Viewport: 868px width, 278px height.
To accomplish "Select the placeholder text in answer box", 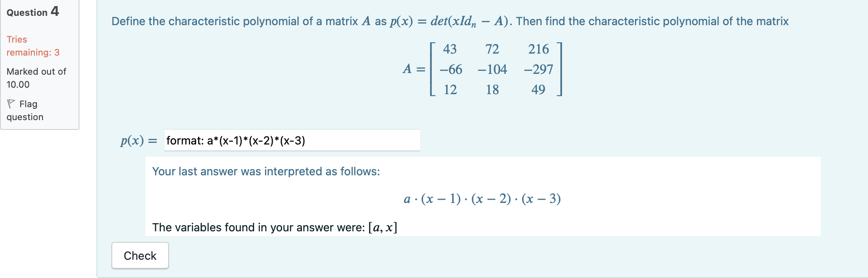I will coord(235,141).
